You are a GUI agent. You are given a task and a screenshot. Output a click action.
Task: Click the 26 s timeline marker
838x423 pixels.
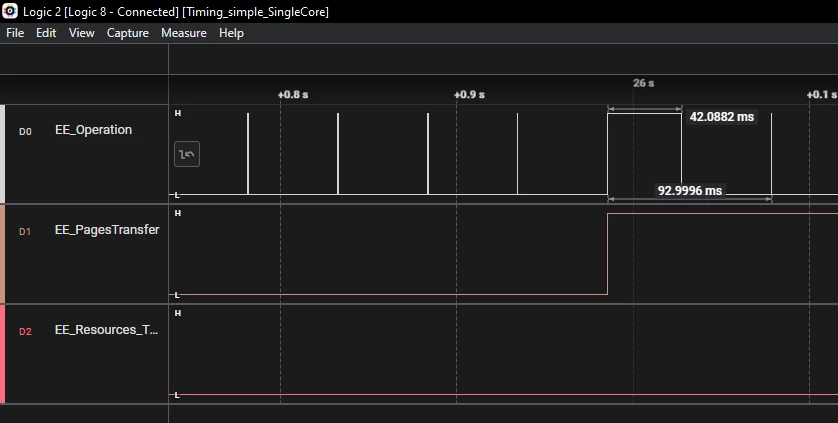pyautogui.click(x=643, y=83)
